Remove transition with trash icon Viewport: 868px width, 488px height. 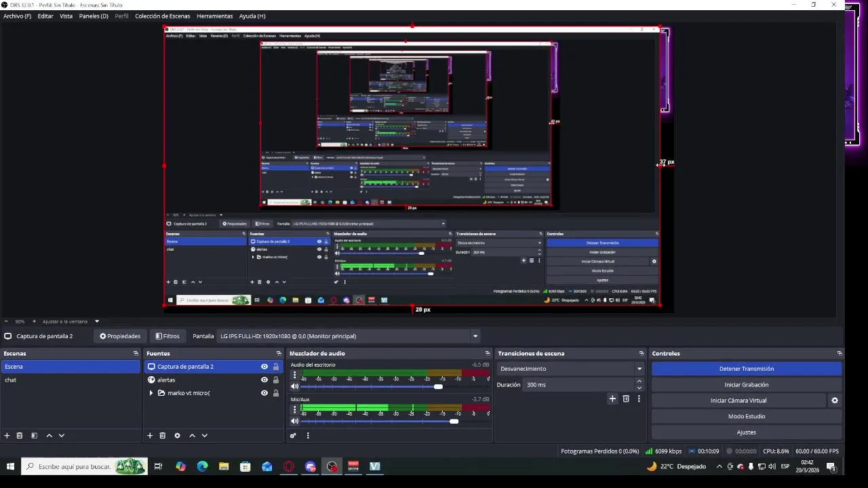point(626,399)
